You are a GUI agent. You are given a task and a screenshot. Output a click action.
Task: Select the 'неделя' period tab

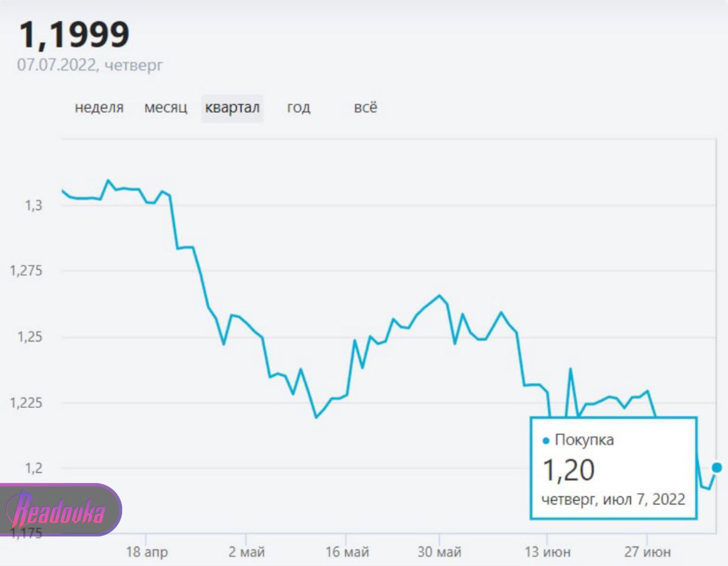[x=99, y=108]
